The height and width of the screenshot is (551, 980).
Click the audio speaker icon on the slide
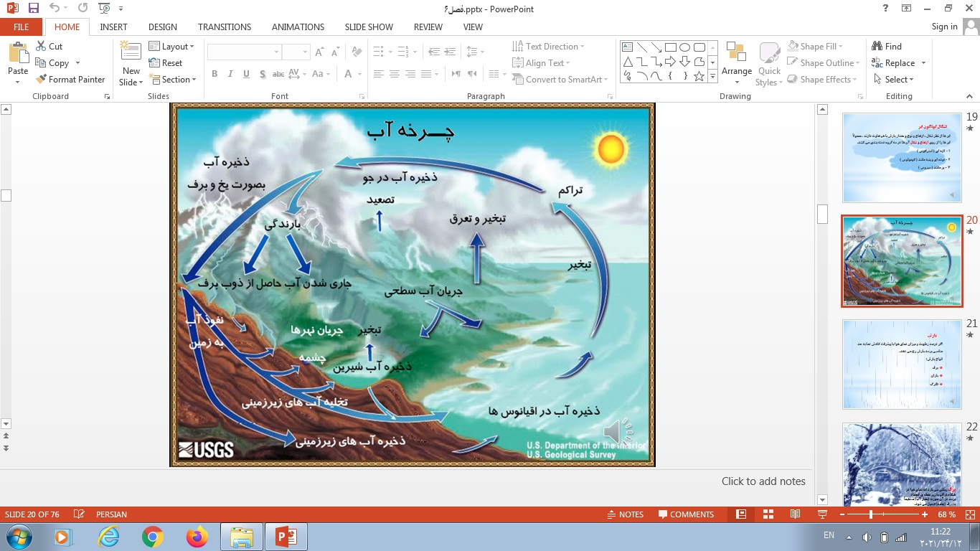click(x=617, y=432)
